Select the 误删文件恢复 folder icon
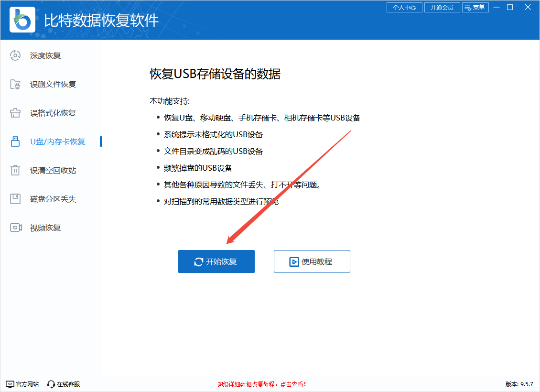Image resolution: width=540 pixels, height=392 pixels. (15, 84)
